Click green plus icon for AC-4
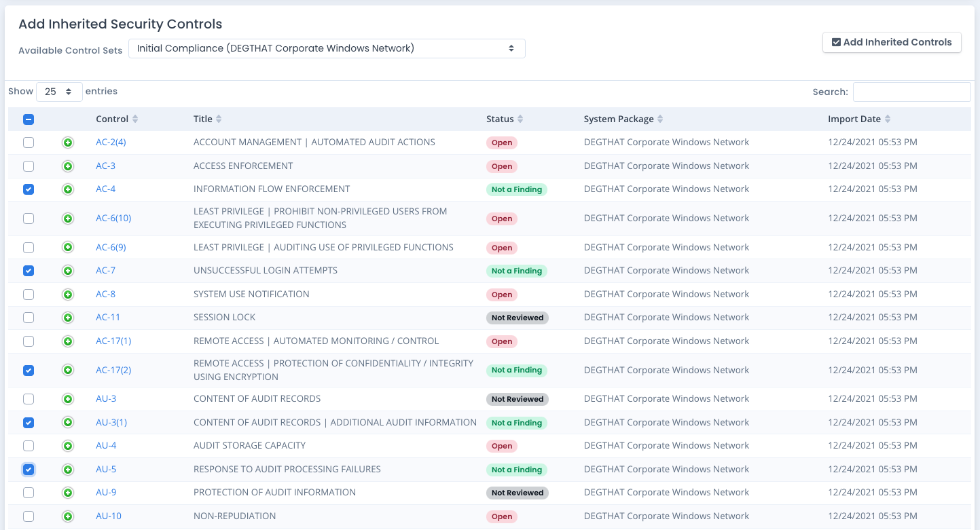This screenshot has height=530, width=980. click(x=68, y=189)
